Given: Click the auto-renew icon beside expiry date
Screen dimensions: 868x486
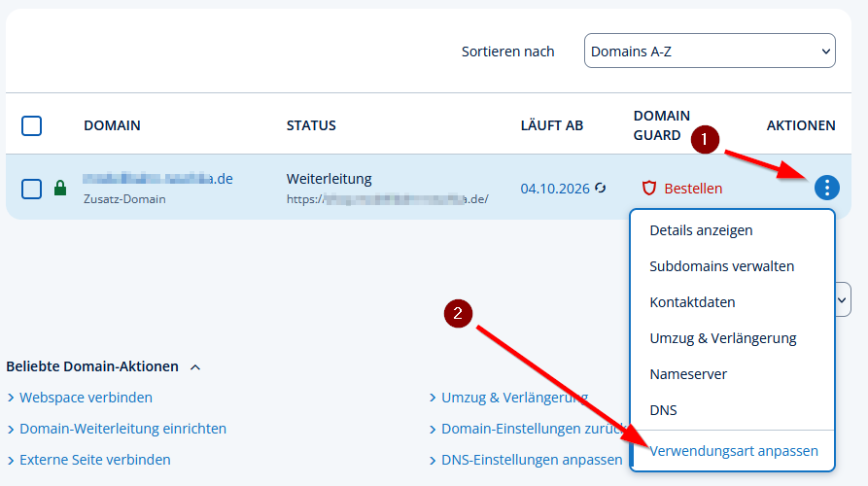Looking at the screenshot, I should [600, 189].
